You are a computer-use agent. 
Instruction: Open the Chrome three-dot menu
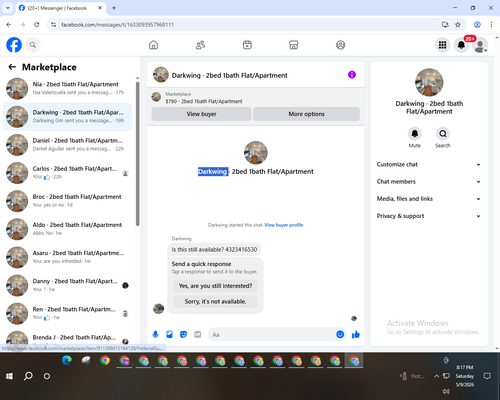tap(491, 25)
